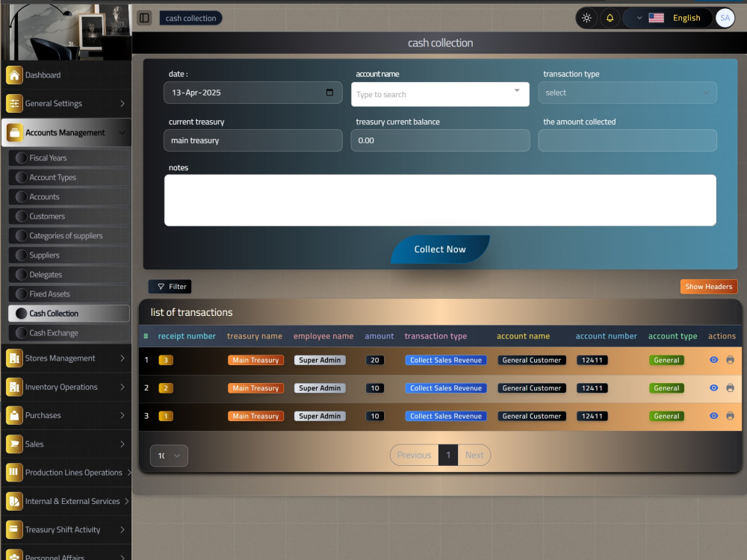Select Account Types sidebar item
The image size is (747, 560).
tap(69, 177)
